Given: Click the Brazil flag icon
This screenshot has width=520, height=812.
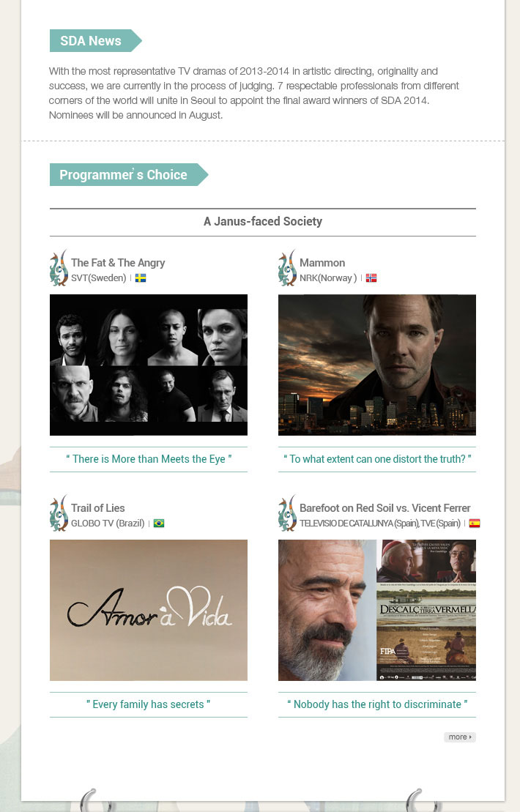Looking at the screenshot, I should click(159, 524).
